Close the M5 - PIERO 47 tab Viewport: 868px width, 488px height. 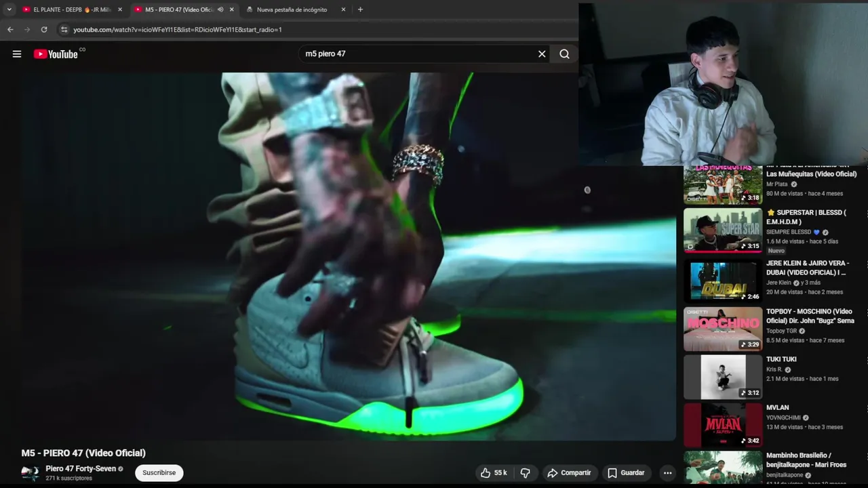(232, 9)
